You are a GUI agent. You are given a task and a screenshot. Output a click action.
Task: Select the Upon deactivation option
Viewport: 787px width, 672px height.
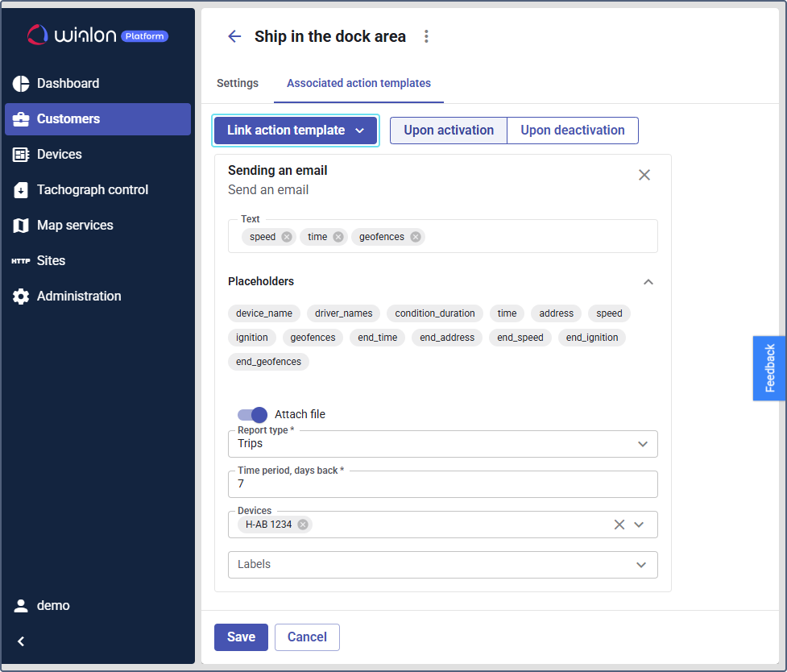point(572,131)
